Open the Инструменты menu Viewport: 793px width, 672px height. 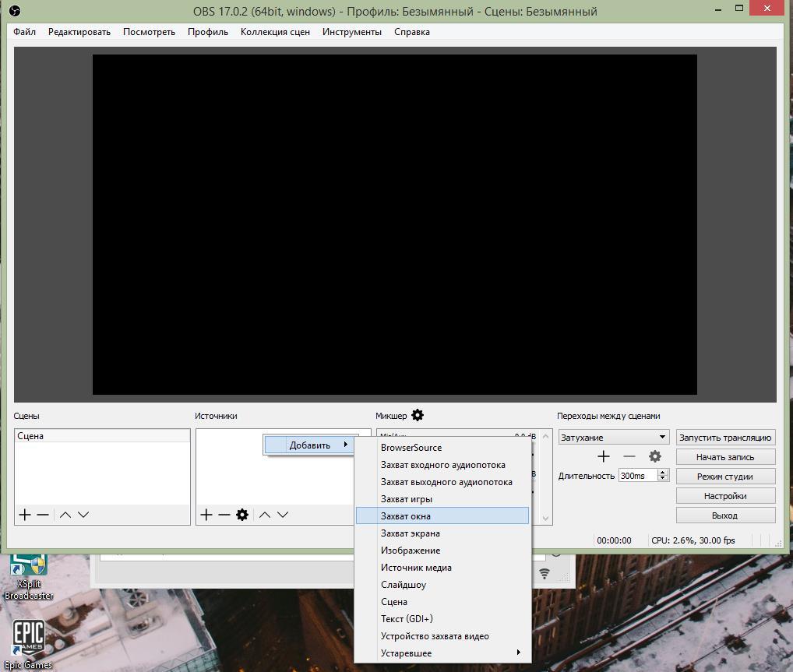pyautogui.click(x=351, y=32)
